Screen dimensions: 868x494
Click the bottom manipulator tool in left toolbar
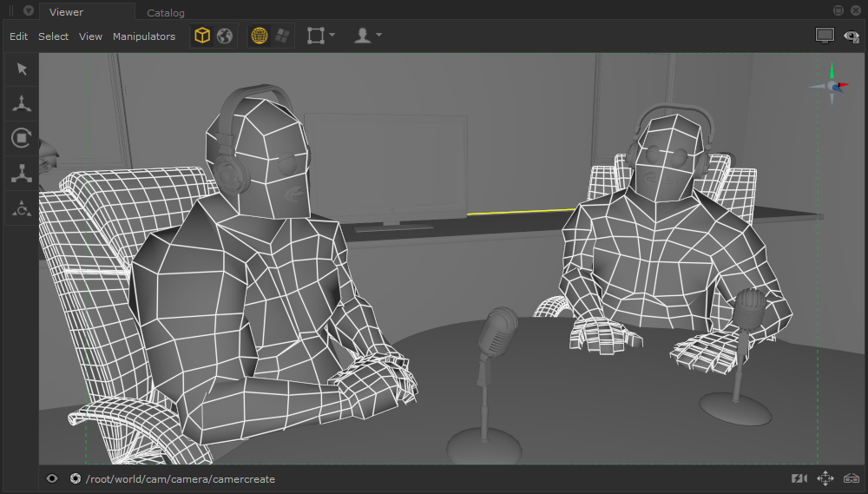22,208
